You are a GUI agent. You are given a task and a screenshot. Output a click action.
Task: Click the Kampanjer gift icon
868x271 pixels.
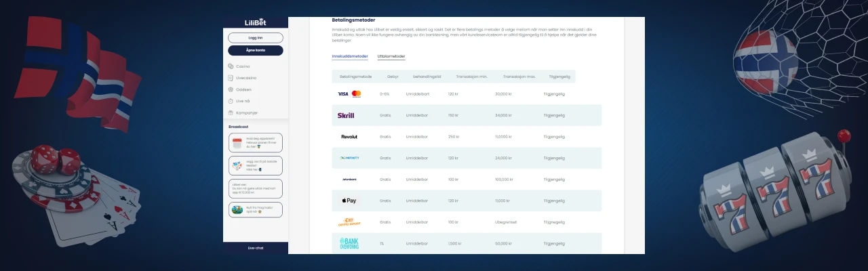[231, 112]
